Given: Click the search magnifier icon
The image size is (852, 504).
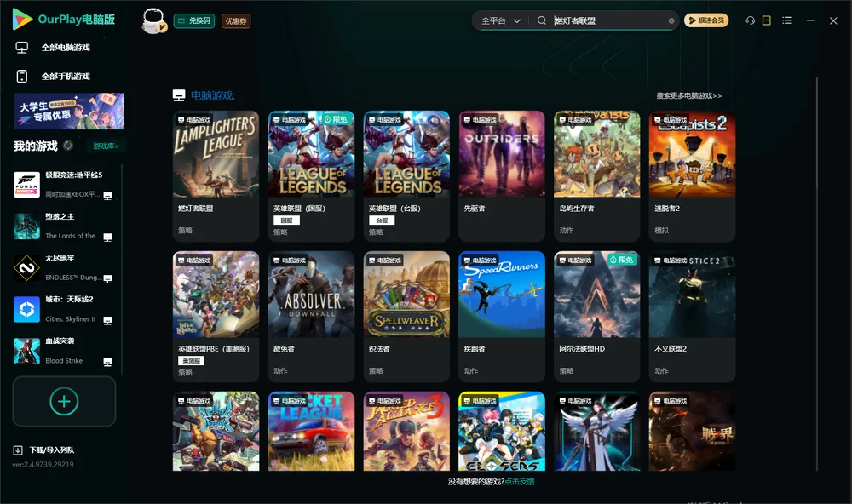Looking at the screenshot, I should coord(542,20).
